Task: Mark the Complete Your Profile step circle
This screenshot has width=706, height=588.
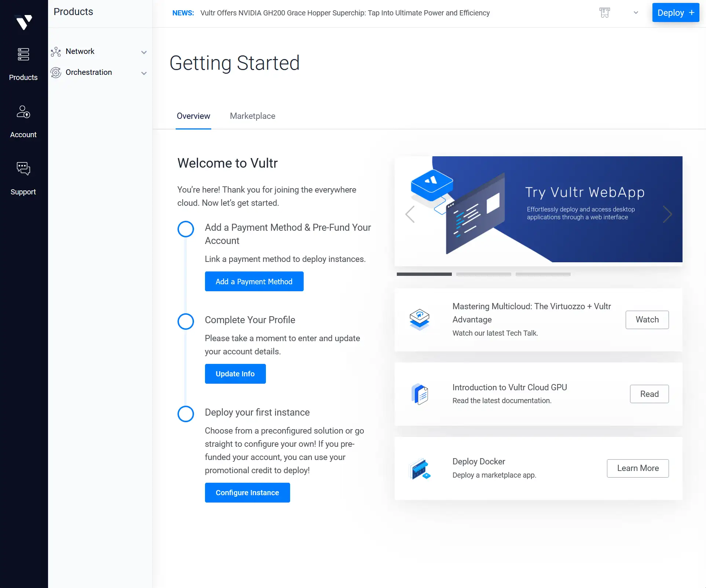Action: pos(186,321)
